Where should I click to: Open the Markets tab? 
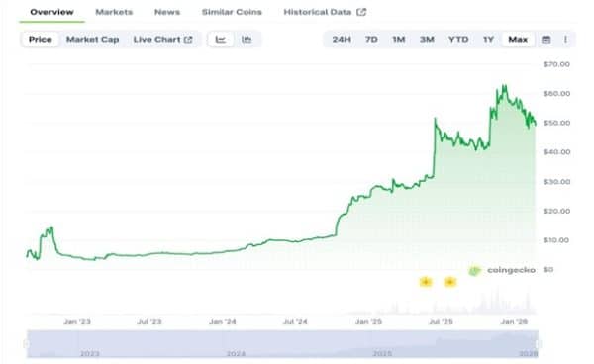coord(114,12)
